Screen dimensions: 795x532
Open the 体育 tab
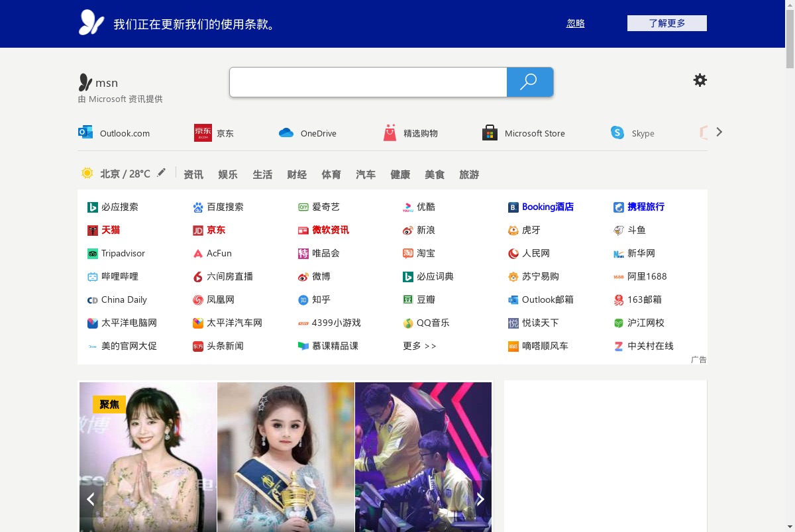point(331,174)
